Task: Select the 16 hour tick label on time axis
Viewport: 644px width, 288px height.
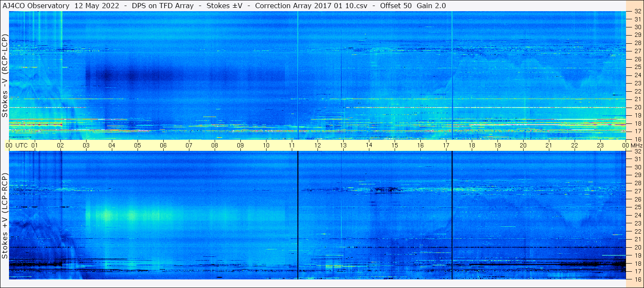Action: pyautogui.click(x=420, y=145)
